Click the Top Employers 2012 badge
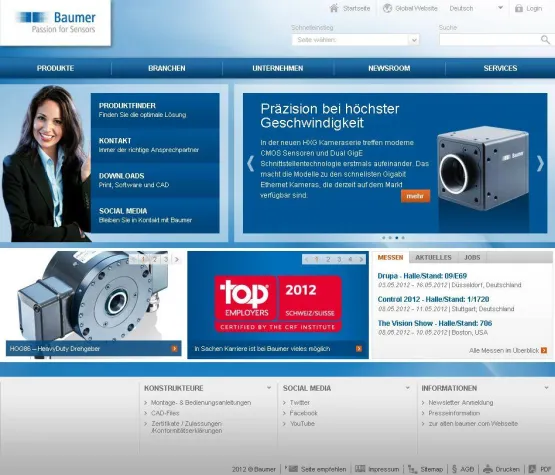Viewport: 555px width, 475px height. coord(278,303)
